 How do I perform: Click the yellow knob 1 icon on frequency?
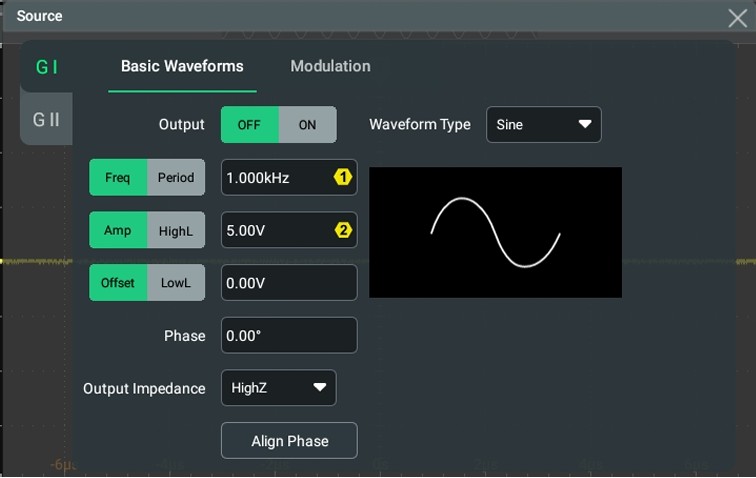pos(342,178)
